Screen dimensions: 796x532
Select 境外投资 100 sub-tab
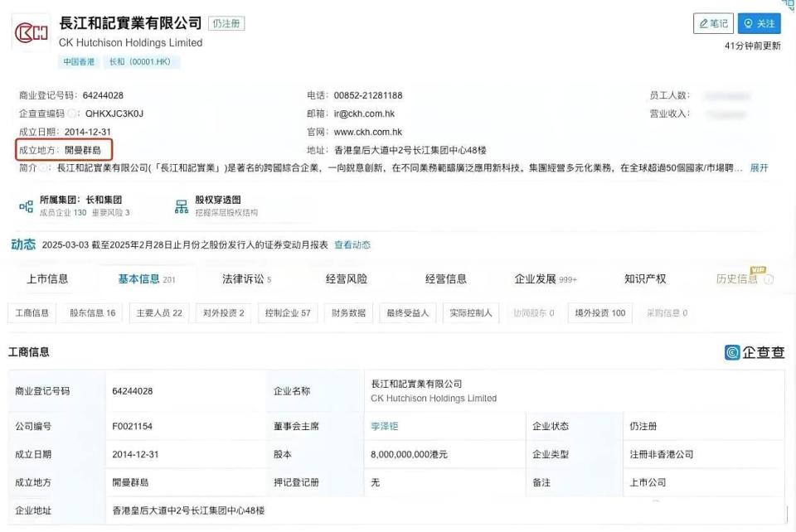point(600,313)
